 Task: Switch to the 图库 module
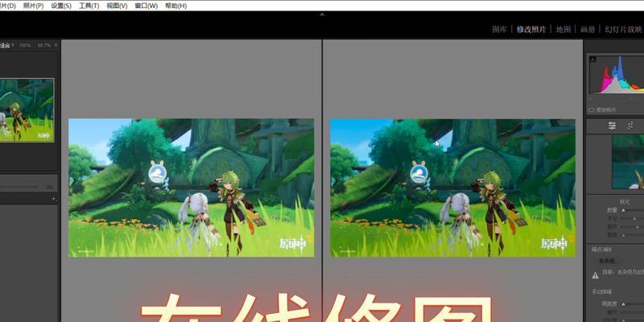pyautogui.click(x=499, y=29)
